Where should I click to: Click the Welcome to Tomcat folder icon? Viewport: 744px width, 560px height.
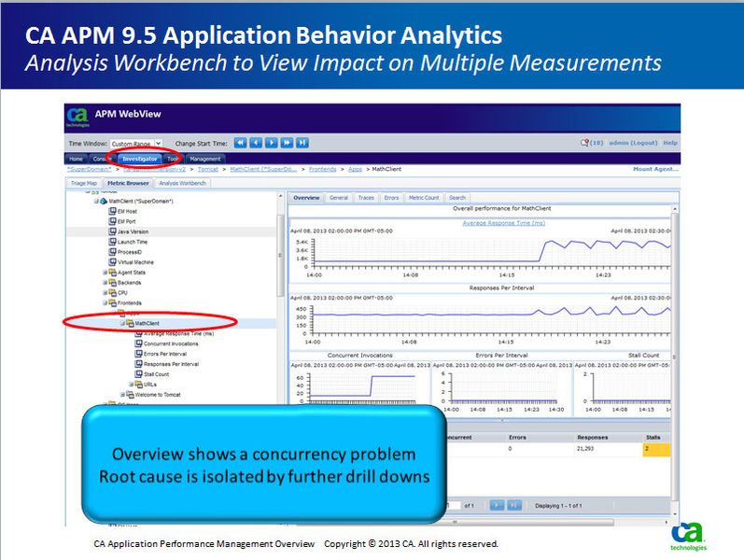[x=130, y=395]
